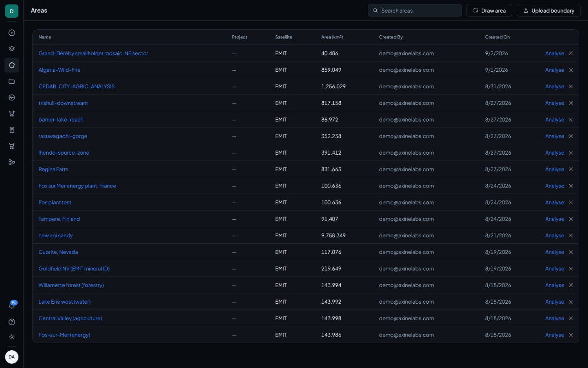Click the 1,256.029 area value
This screenshot has width=588, height=368.
tap(333, 86)
